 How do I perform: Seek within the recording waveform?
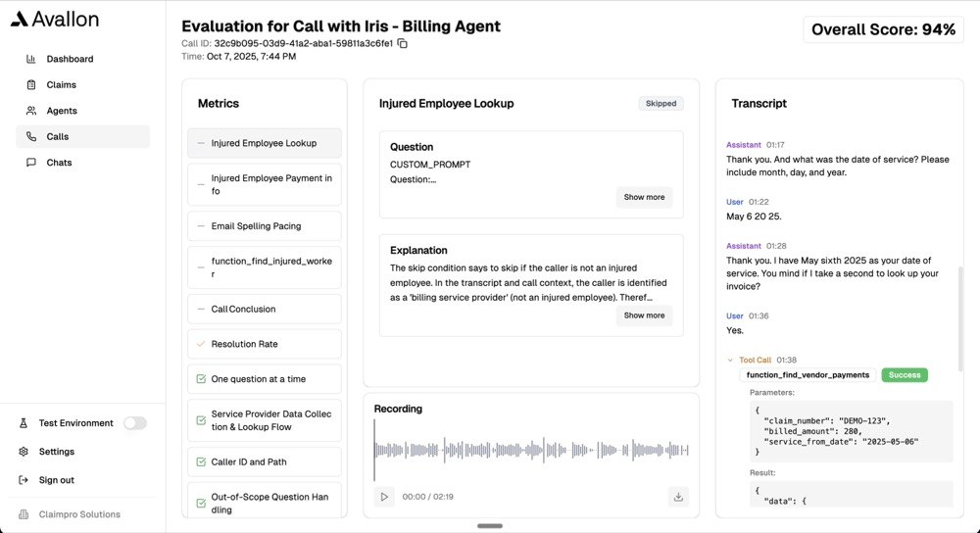[x=530, y=450]
